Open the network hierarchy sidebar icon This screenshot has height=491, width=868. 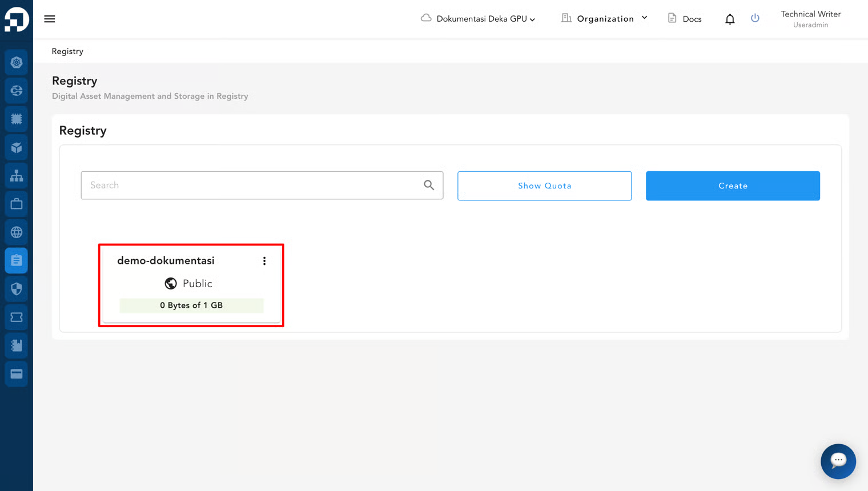17,176
